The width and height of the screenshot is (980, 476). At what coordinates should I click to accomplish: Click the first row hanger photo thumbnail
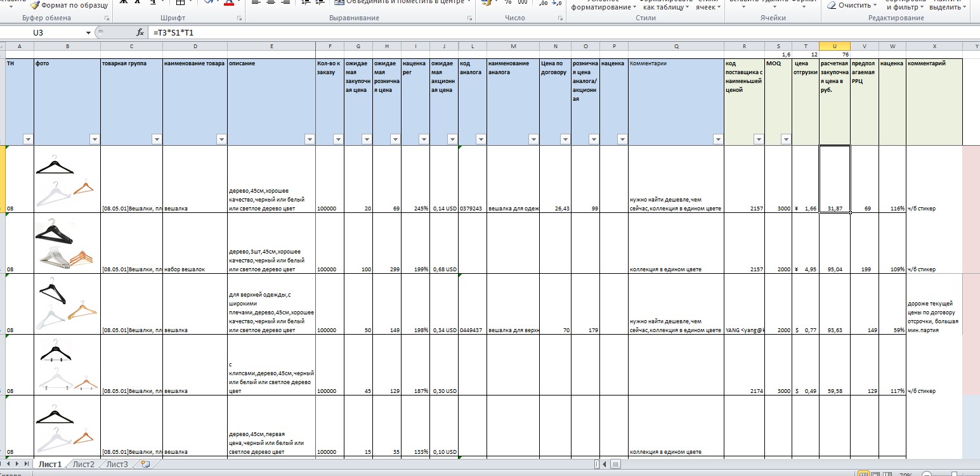coord(65,181)
